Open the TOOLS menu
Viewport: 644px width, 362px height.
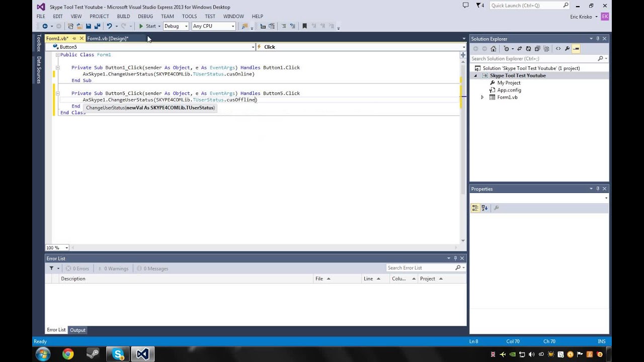tap(189, 17)
